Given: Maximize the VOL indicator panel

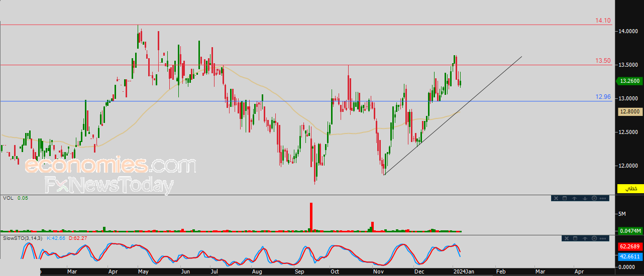Looking at the screenshot, I should coord(565,198).
